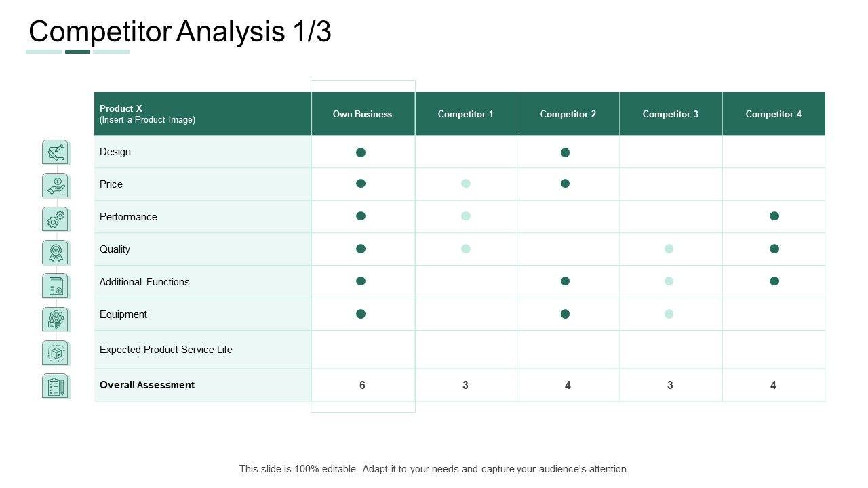
Task: Click the Competitor 3 column header
Action: tap(670, 114)
